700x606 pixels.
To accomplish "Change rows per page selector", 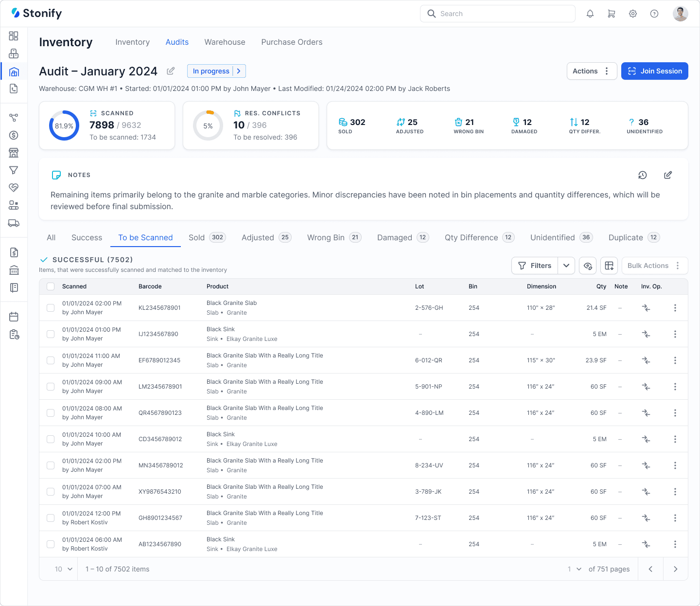I will pyautogui.click(x=64, y=569).
